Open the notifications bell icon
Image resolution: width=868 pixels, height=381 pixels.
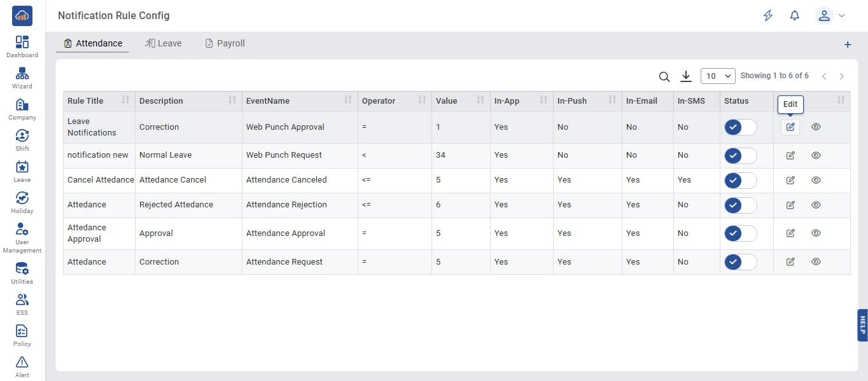(794, 16)
